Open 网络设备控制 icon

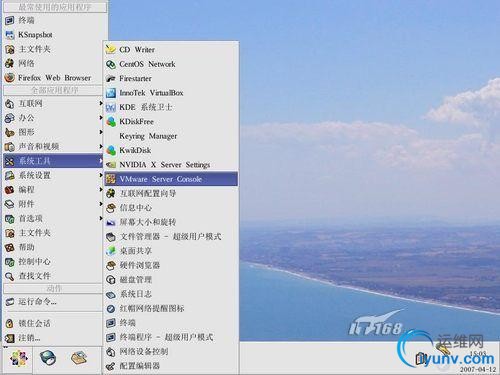point(111,352)
